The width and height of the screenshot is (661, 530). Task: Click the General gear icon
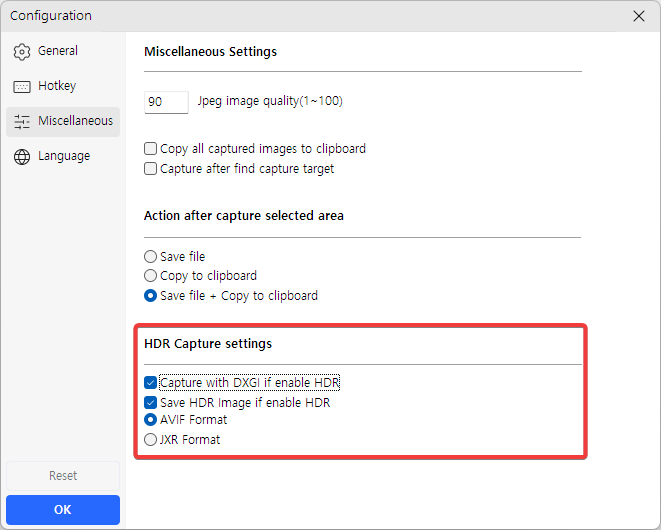coord(22,52)
